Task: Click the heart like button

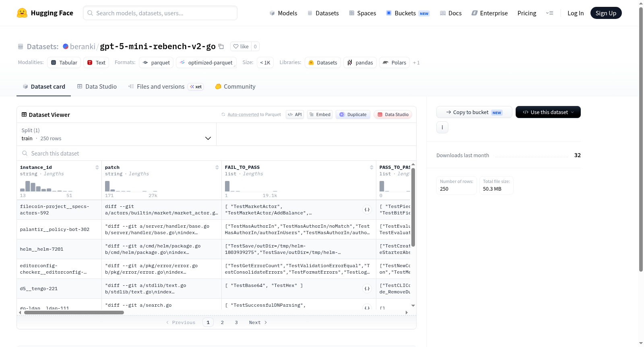Action: point(241,46)
